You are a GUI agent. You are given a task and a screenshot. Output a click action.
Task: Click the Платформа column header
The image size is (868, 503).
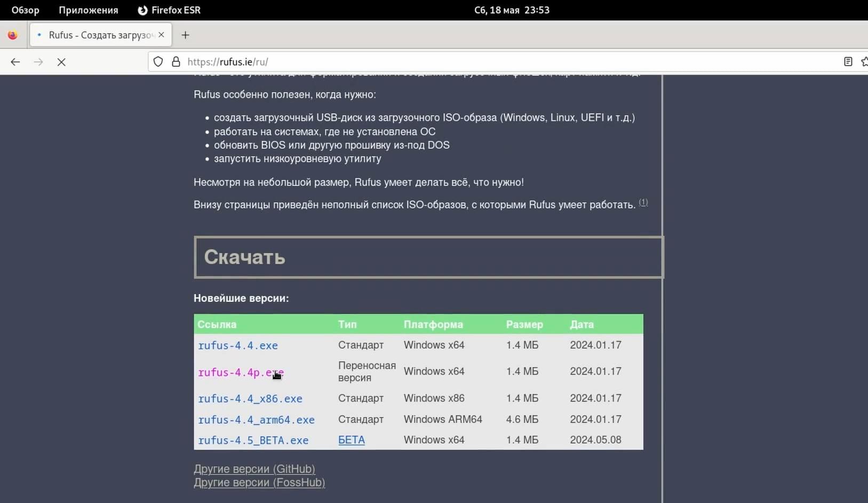coord(433,324)
